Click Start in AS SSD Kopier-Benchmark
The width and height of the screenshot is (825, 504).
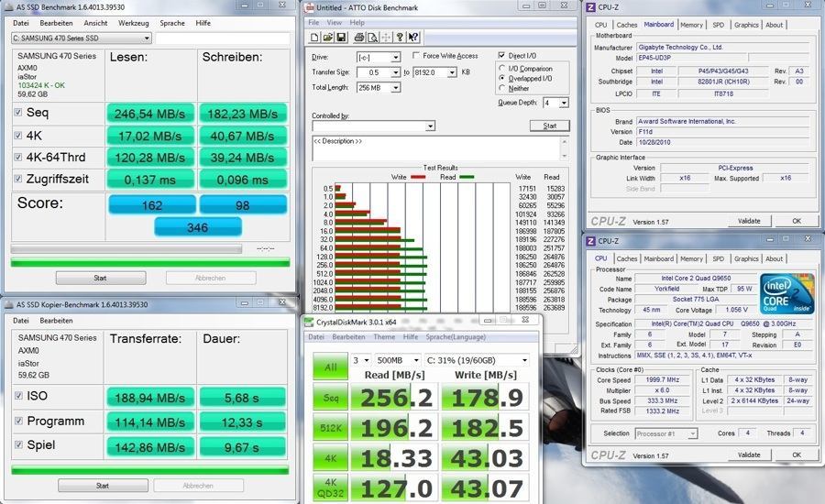(103, 486)
